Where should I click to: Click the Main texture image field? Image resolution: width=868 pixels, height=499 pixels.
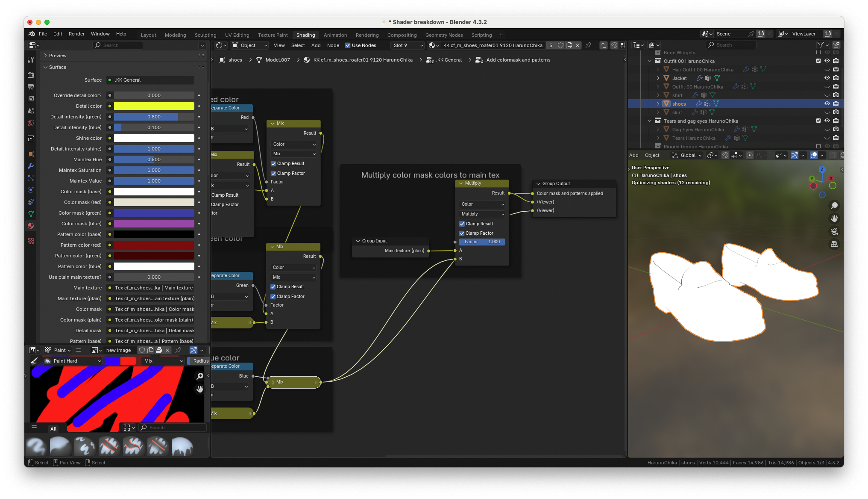[153, 288]
